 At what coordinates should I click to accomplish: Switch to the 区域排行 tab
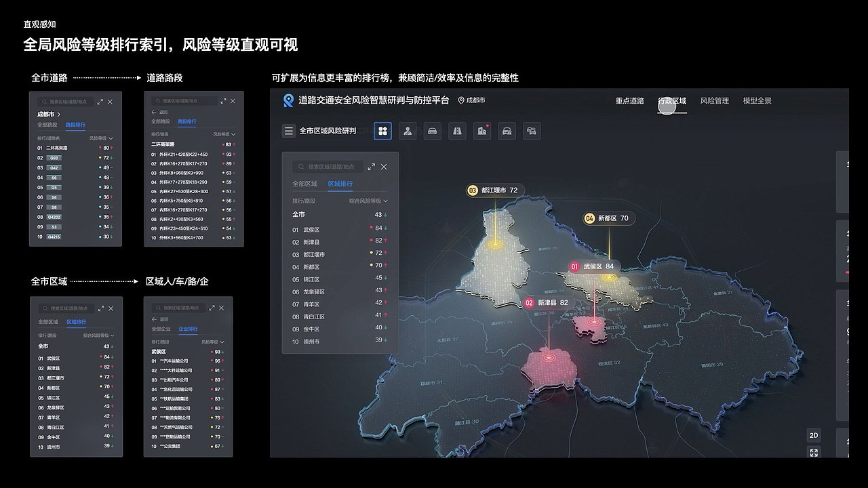click(x=340, y=183)
